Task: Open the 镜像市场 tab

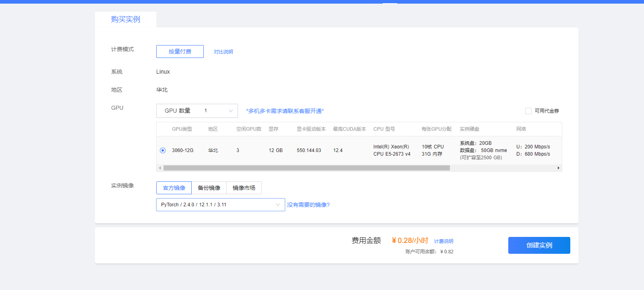Action: [244, 188]
